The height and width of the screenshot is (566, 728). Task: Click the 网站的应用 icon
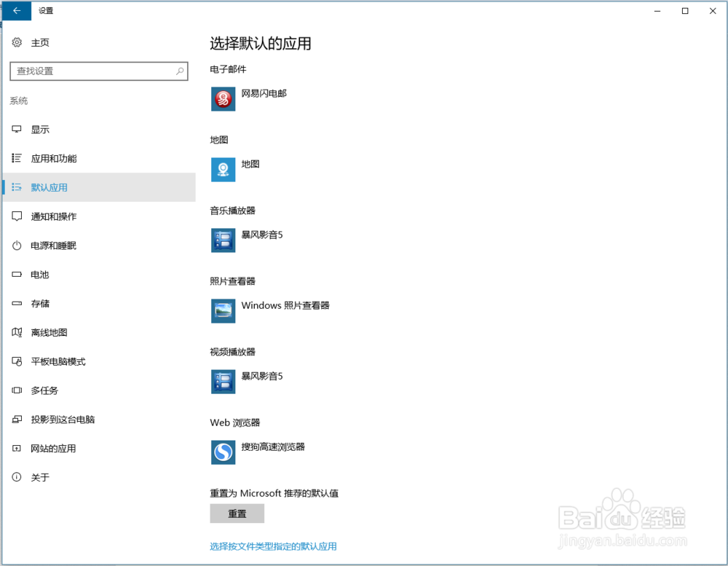tap(17, 449)
